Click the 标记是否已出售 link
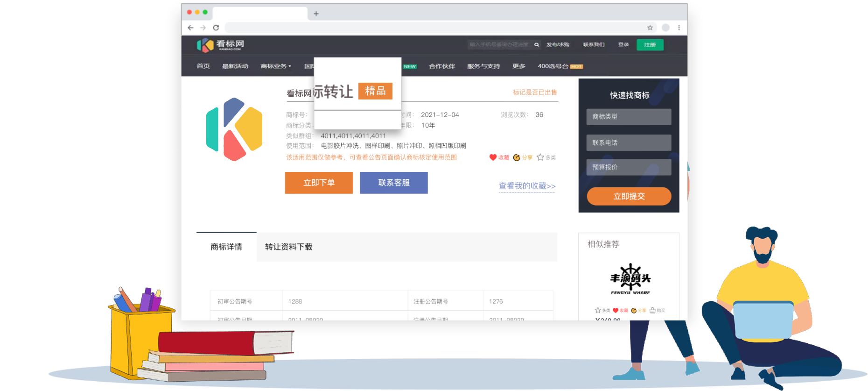868x391 pixels. [535, 92]
